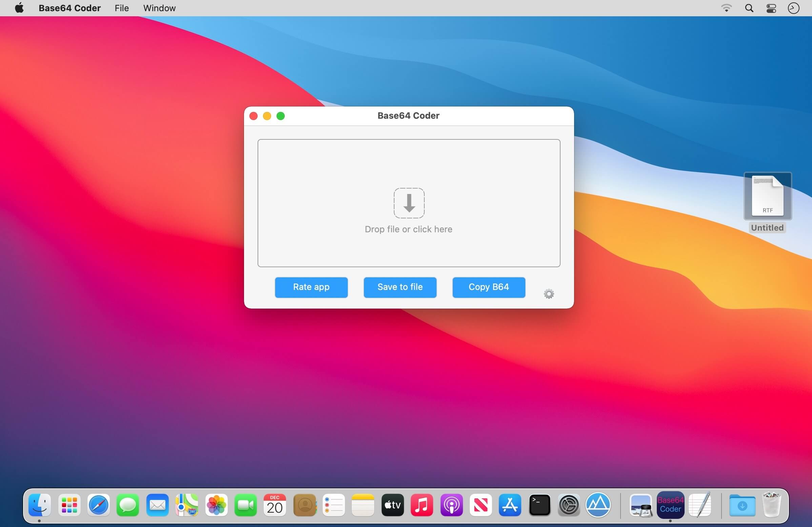Open the Apple menu

[19, 8]
